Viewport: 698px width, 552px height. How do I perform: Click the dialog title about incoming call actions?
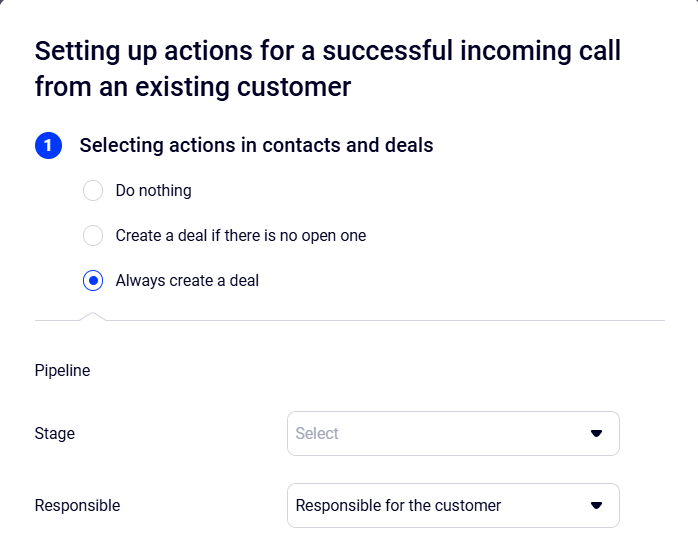pos(328,68)
